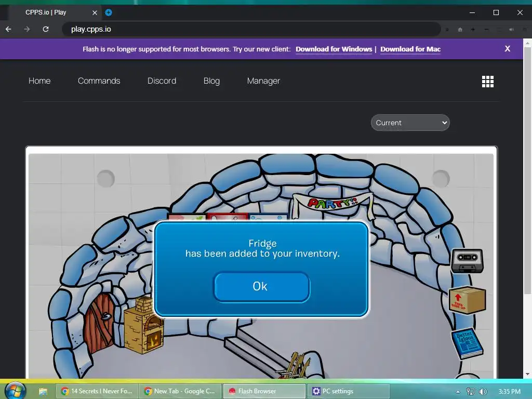Click the address bar showing play.cpps.io

point(251,29)
